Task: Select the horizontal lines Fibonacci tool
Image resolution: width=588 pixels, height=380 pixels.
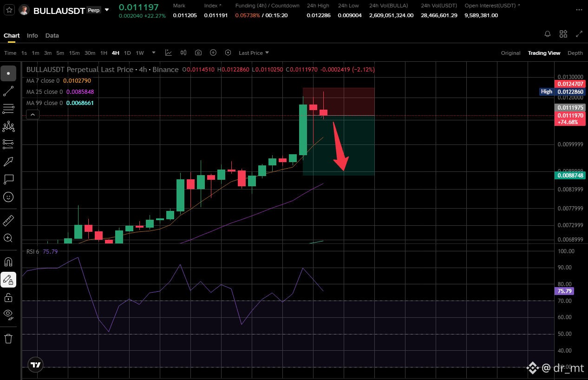Action: point(8,109)
